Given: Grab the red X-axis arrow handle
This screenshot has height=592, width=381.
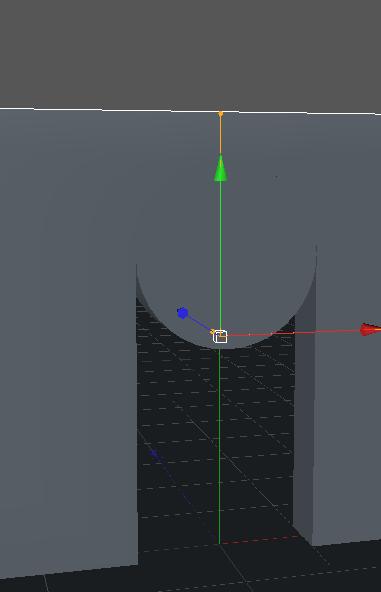Looking at the screenshot, I should (x=370, y=330).
